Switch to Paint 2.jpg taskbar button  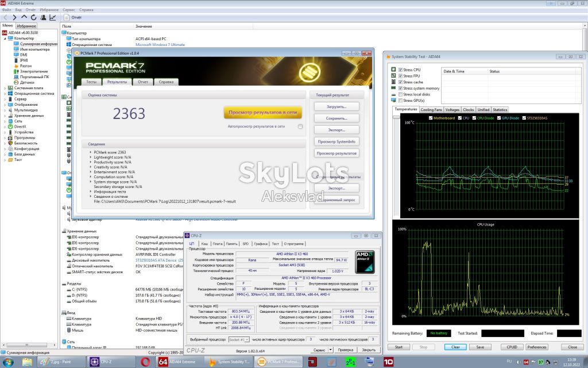point(61,362)
